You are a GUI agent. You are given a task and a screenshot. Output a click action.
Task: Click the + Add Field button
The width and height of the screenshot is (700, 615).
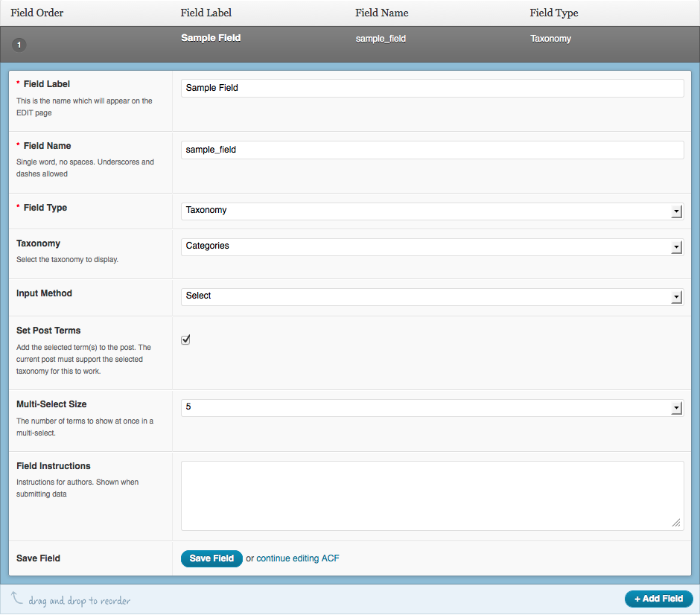click(x=658, y=599)
